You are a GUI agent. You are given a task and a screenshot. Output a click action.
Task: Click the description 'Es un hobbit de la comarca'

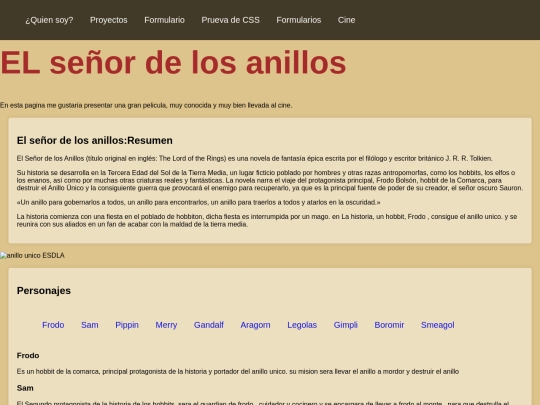point(238,372)
